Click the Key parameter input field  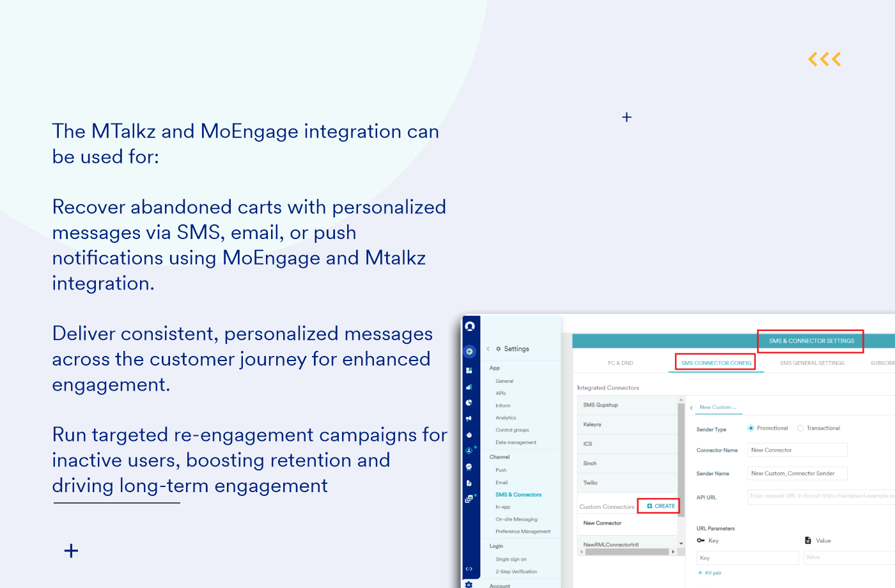point(747,558)
